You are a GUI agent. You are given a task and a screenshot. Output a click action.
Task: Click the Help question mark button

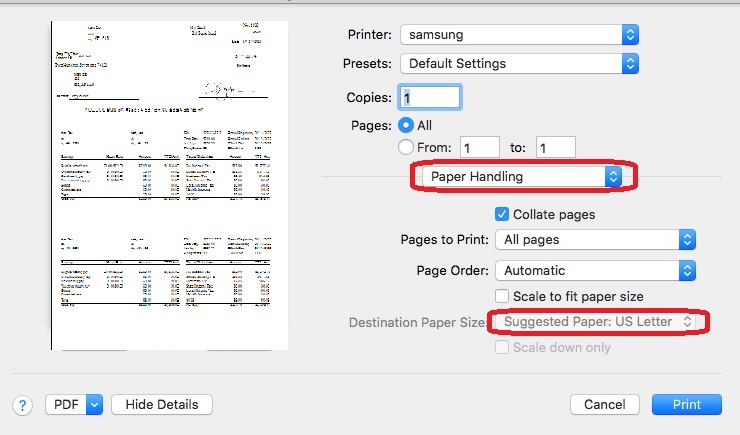coord(22,405)
